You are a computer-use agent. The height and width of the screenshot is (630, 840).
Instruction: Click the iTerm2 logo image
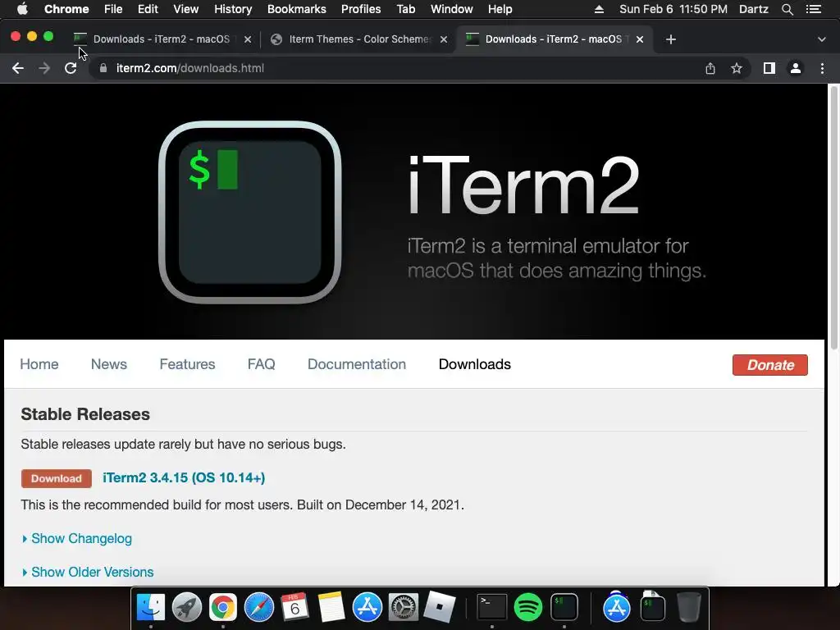pos(250,212)
